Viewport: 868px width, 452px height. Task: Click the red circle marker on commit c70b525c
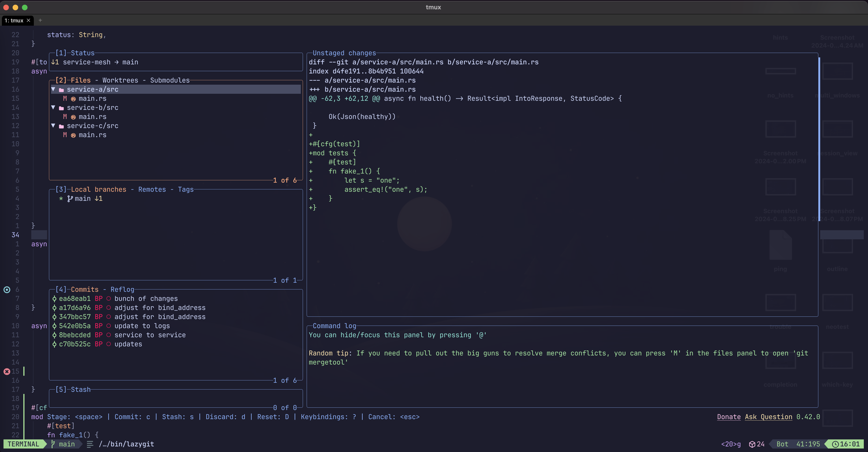108,344
